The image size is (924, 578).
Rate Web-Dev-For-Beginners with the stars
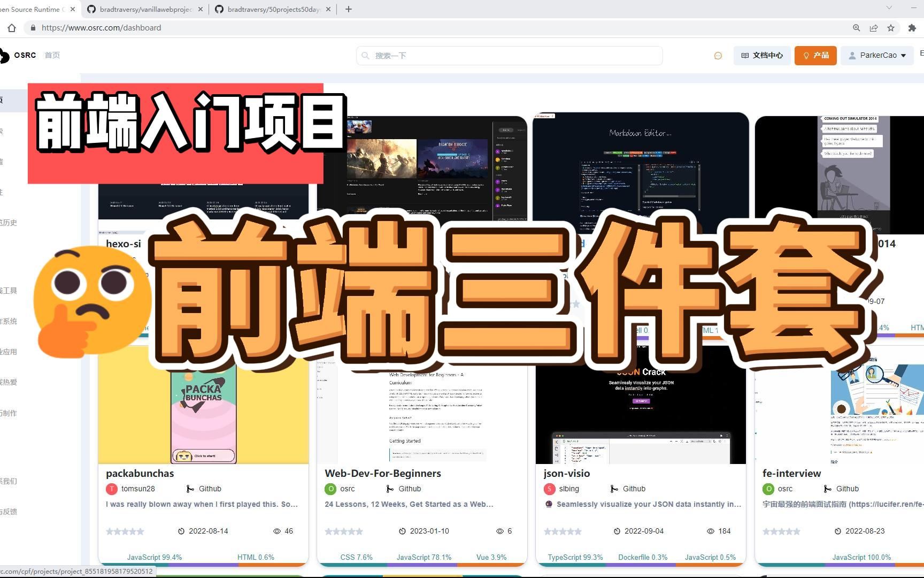344,531
